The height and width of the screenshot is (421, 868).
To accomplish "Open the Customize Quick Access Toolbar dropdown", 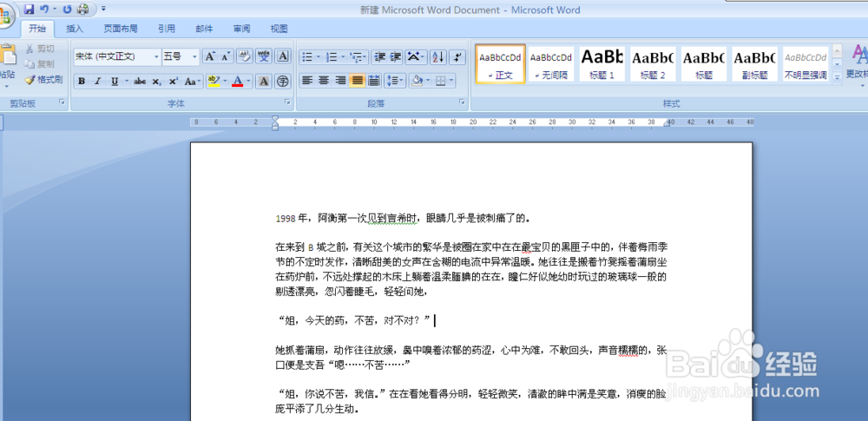I will pos(103,9).
